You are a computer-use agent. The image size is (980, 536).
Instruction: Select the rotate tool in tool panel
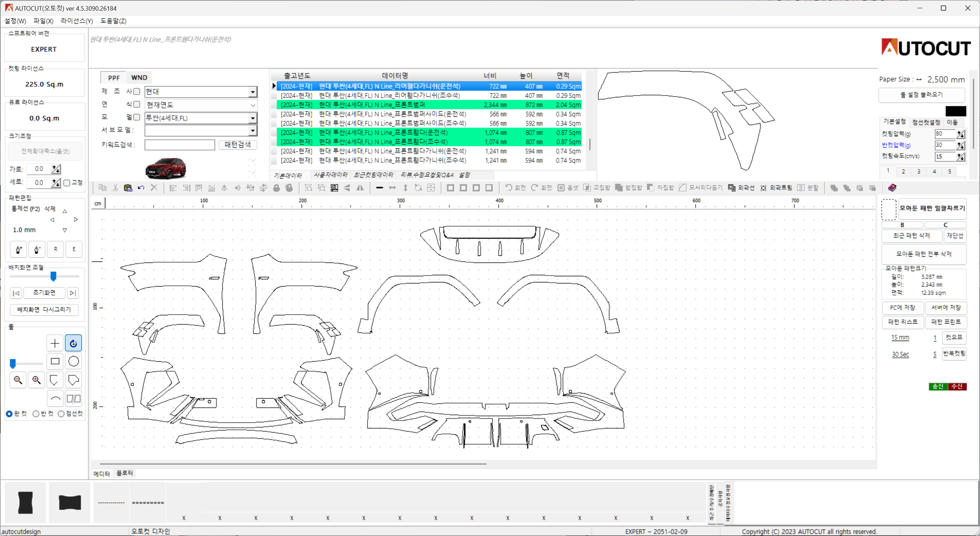click(x=73, y=343)
